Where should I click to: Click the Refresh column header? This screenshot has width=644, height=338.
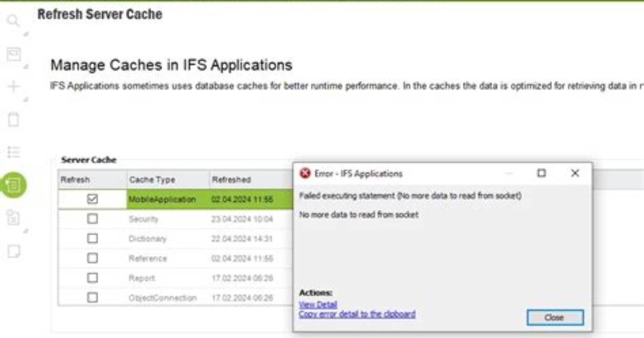coord(93,179)
